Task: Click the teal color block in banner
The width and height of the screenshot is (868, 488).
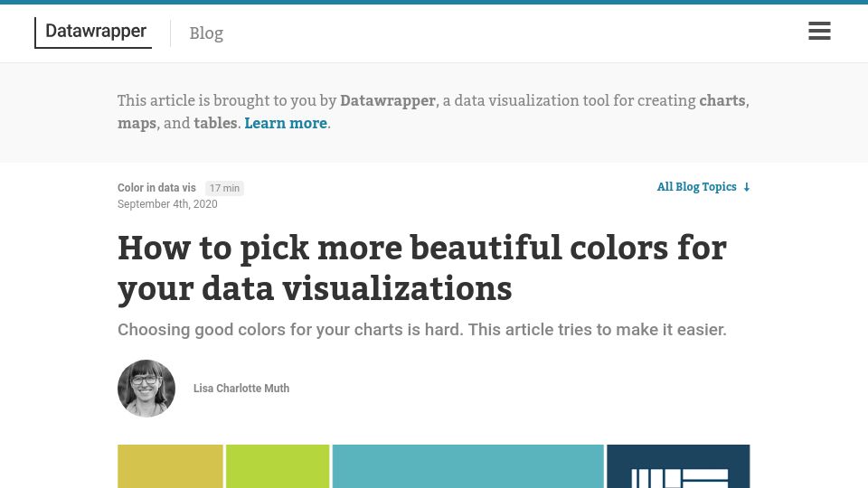Action: 467,466
